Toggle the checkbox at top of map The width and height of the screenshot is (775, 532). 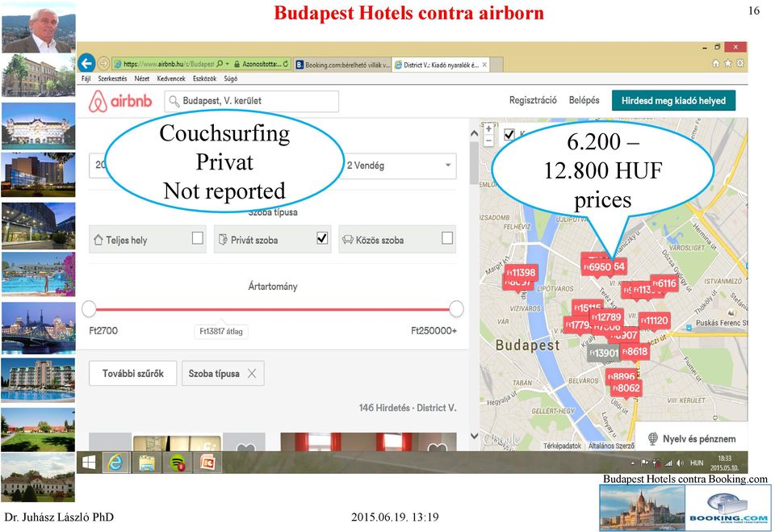(509, 134)
